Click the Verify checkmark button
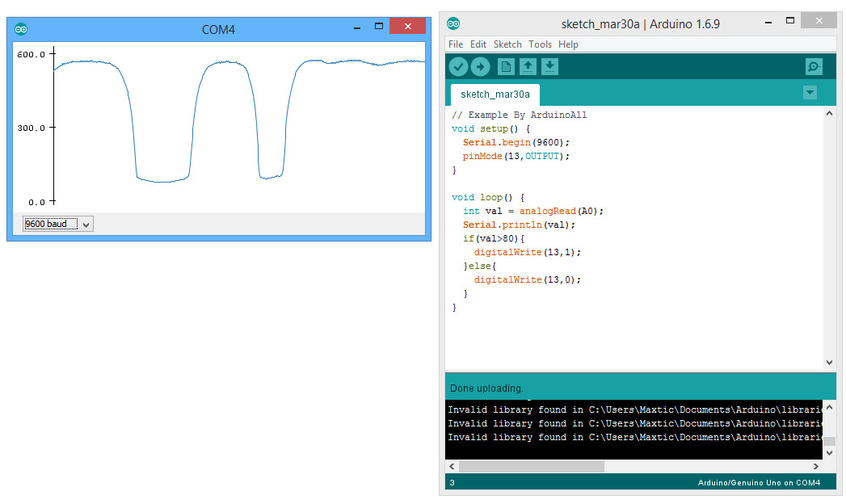The image size is (846, 504). [458, 67]
